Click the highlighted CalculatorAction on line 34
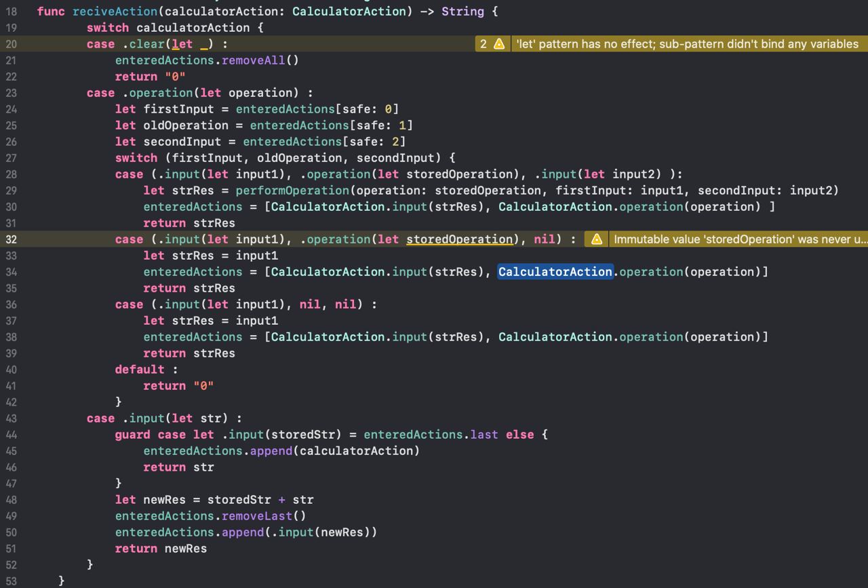This screenshot has height=588, width=868. click(x=555, y=272)
